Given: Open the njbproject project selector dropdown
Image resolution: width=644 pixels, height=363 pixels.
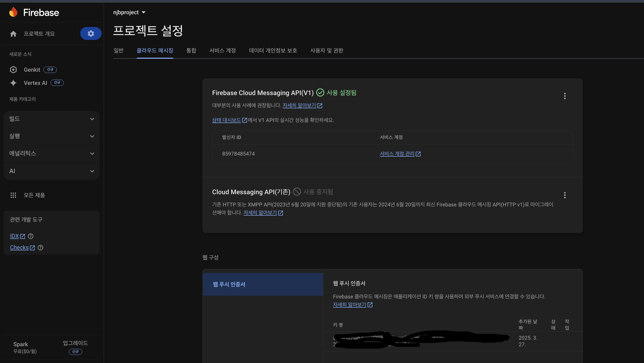Looking at the screenshot, I should 129,12.
